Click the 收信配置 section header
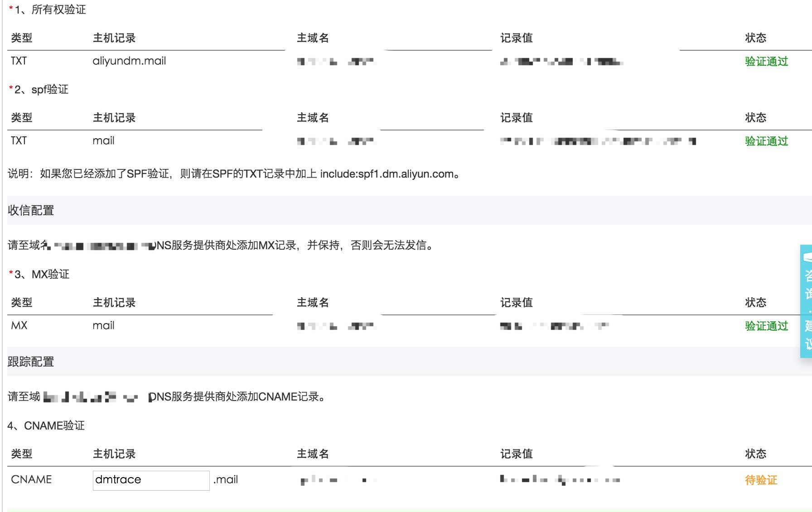 (30, 209)
